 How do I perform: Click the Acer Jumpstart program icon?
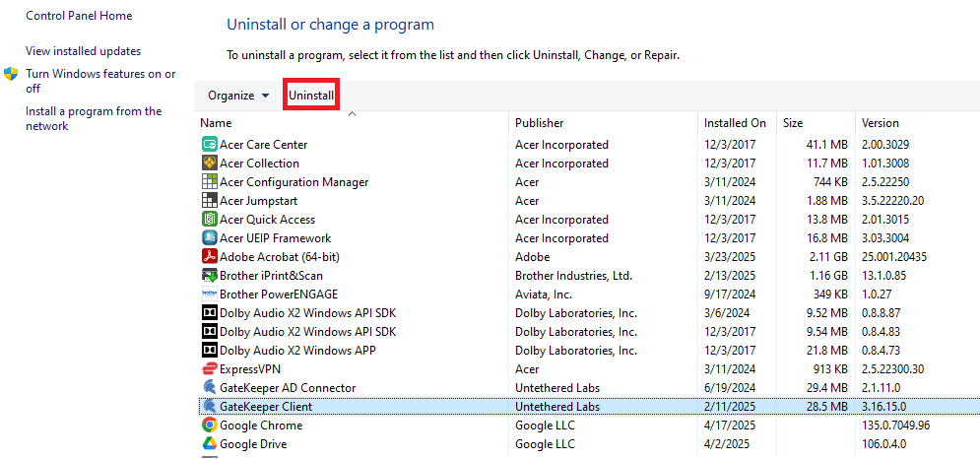point(210,201)
